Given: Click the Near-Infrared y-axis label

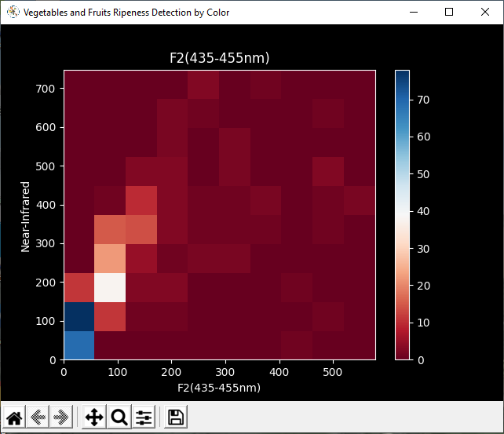Looking at the screenshot, I should (x=25, y=217).
